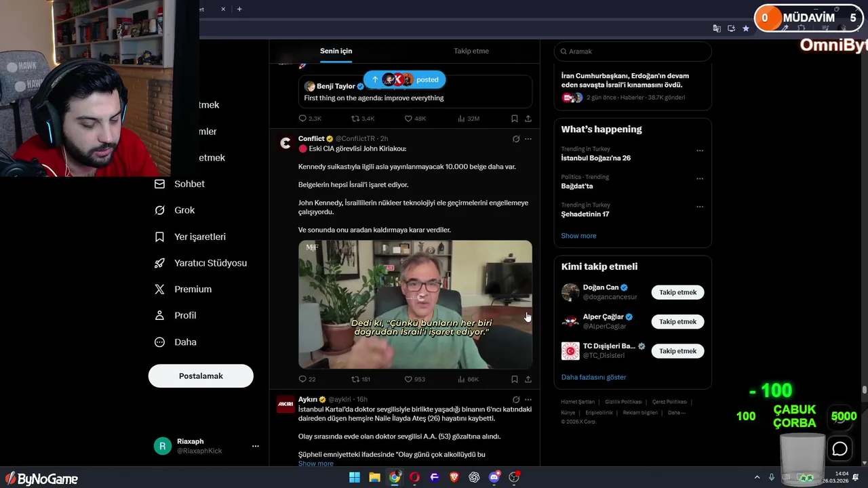
Task: Switch to Senin için tab
Action: (x=336, y=51)
